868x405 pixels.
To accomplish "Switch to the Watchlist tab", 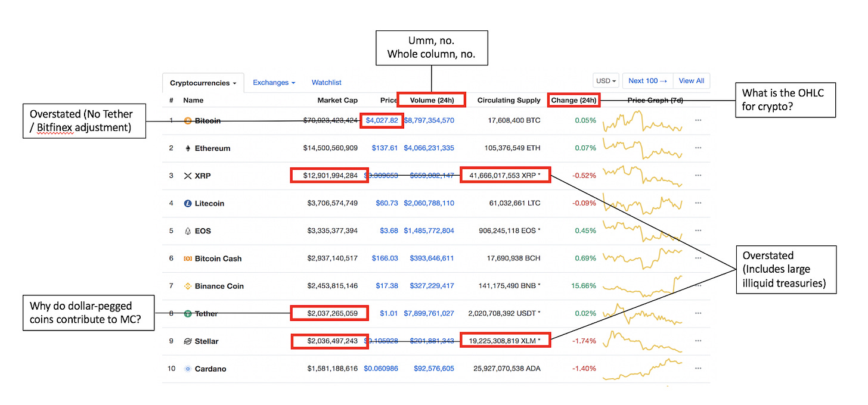I will pyautogui.click(x=326, y=82).
